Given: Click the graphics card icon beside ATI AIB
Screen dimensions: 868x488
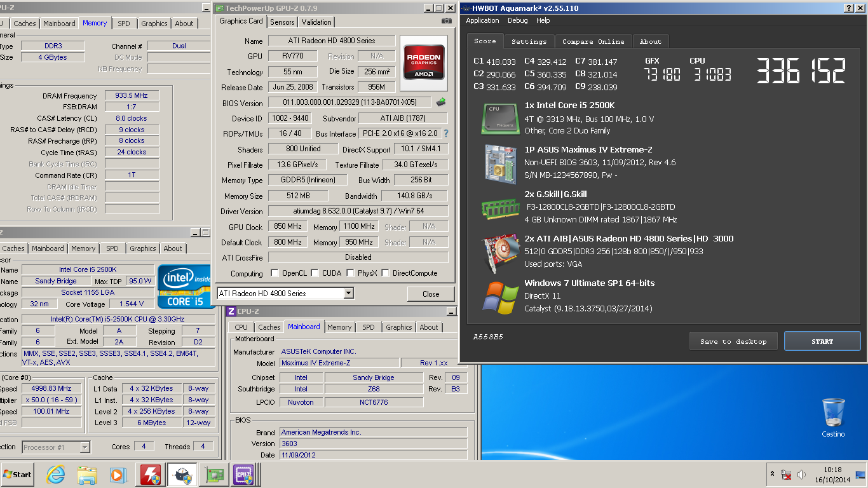Looking at the screenshot, I should coord(499,253).
